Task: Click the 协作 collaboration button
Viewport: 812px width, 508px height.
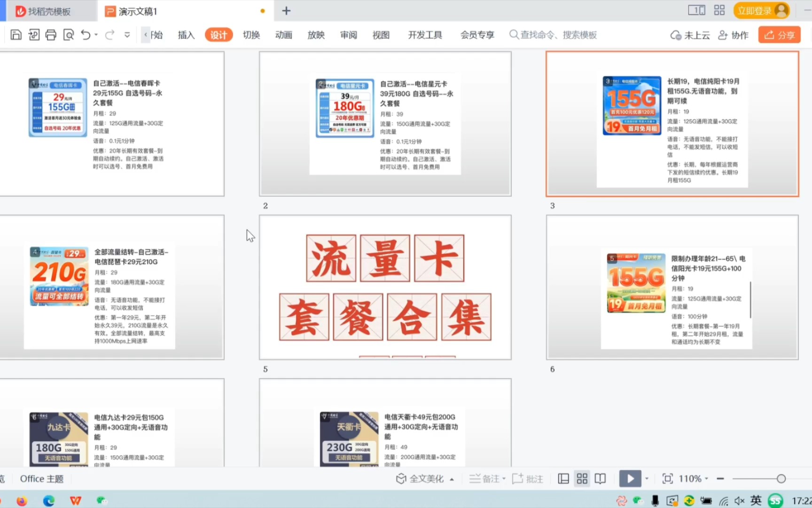Action: coord(733,35)
